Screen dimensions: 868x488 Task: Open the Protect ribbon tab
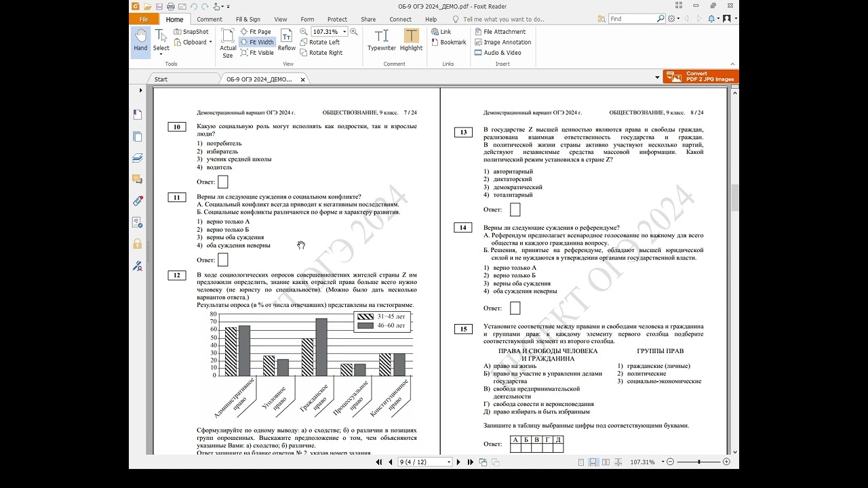(x=337, y=19)
